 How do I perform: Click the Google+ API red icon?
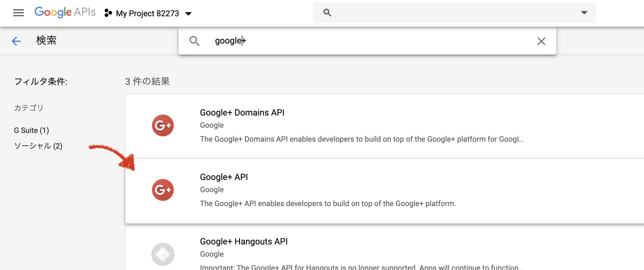[x=163, y=190]
